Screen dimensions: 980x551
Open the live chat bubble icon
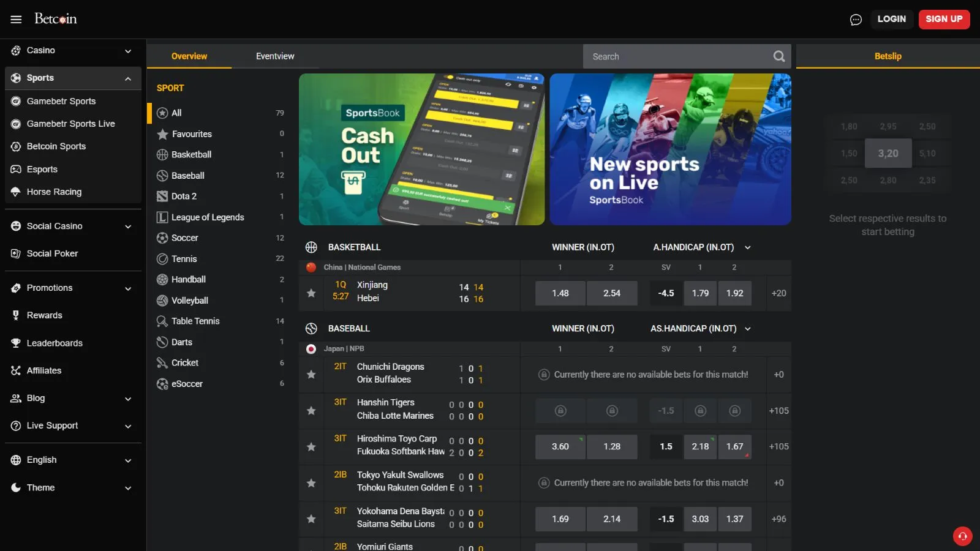click(856, 20)
